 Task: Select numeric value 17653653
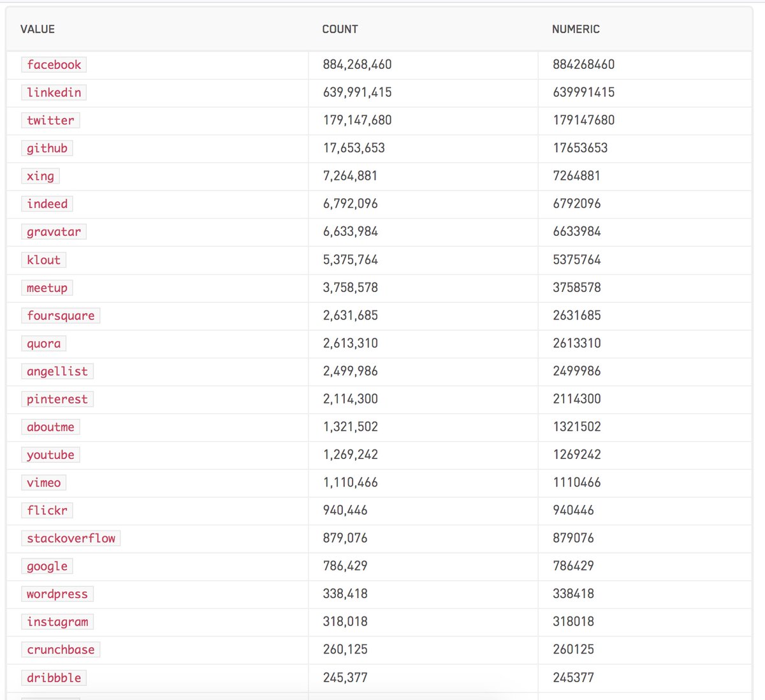(x=580, y=148)
